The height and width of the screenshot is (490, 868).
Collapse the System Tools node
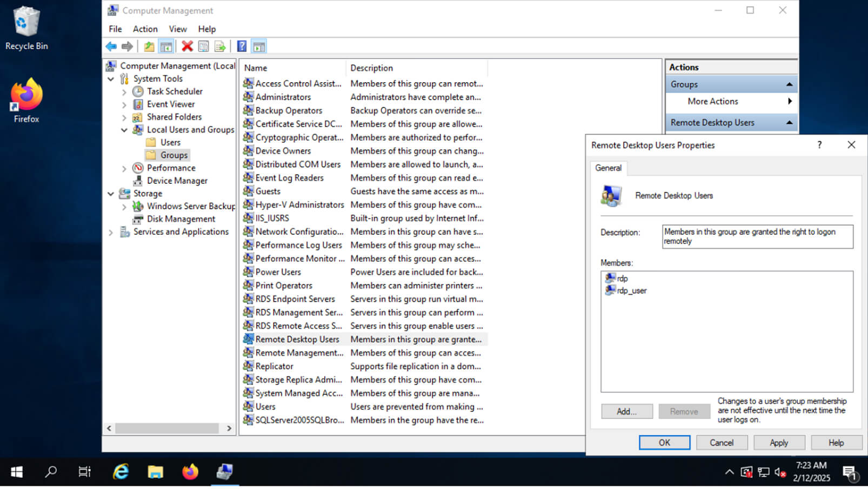(111, 79)
